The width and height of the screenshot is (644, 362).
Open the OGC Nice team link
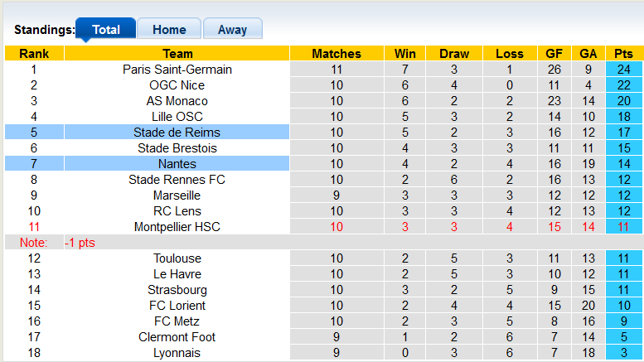177,85
